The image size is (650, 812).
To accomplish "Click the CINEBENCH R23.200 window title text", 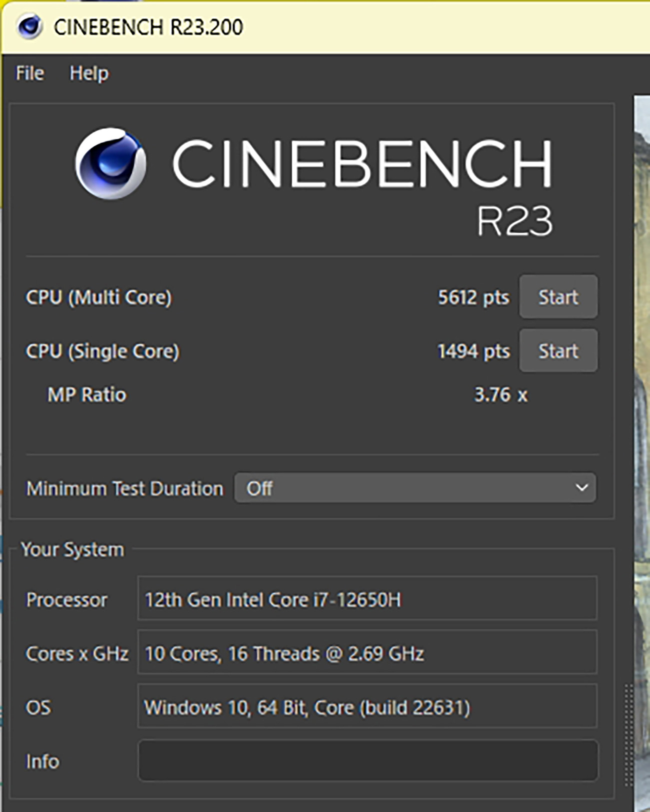I will [x=148, y=27].
